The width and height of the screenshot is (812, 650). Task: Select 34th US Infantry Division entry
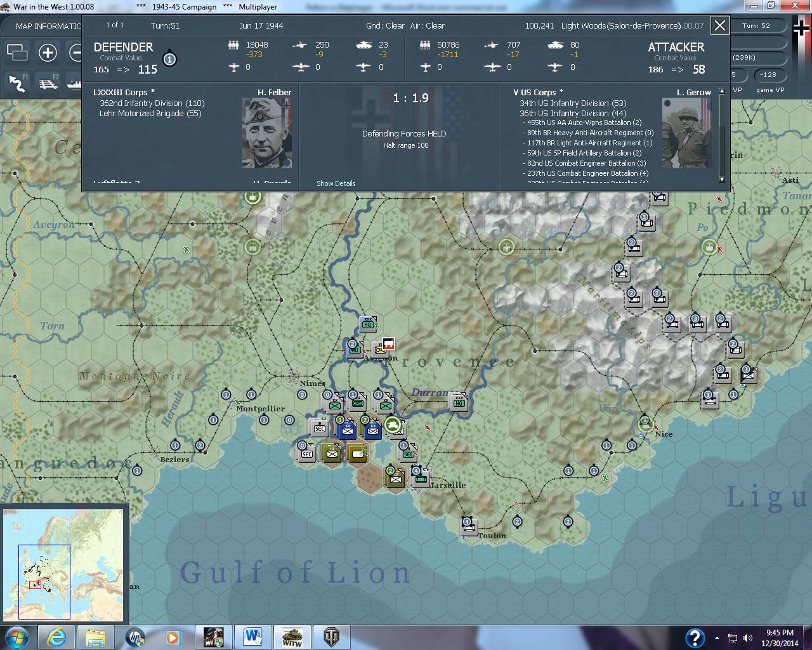(x=572, y=103)
